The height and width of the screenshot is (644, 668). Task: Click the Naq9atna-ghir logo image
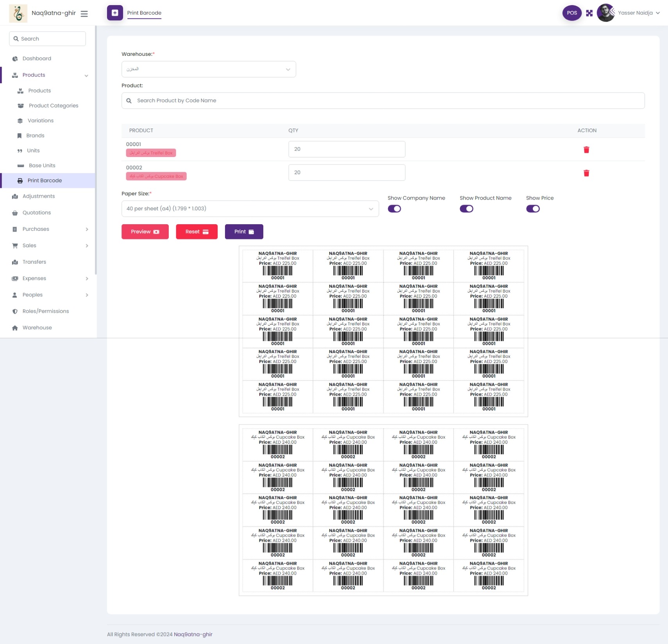18,13
